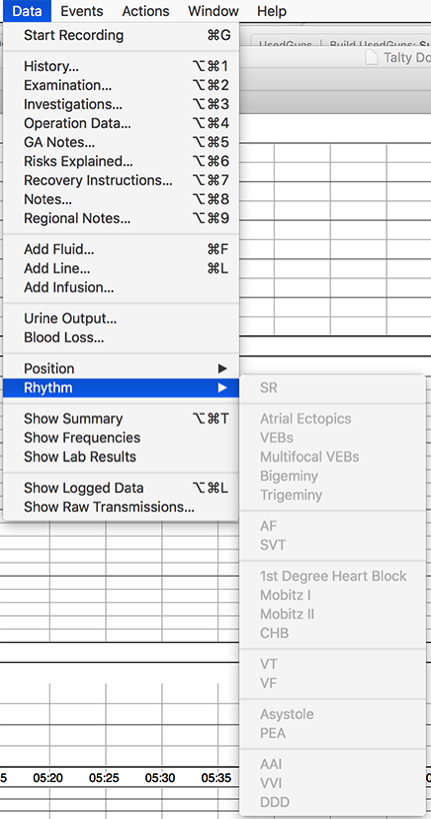Open Examination… entry
Image resolution: width=431 pixels, height=819 pixels.
tap(121, 85)
